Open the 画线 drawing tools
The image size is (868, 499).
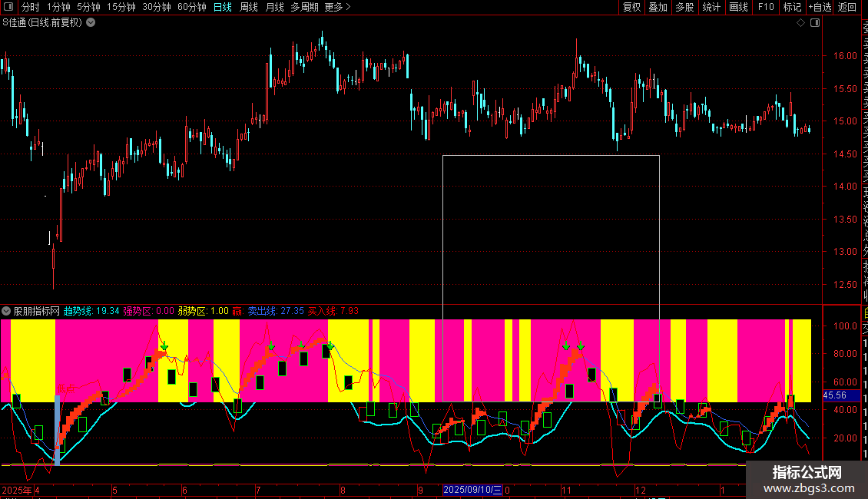point(738,7)
